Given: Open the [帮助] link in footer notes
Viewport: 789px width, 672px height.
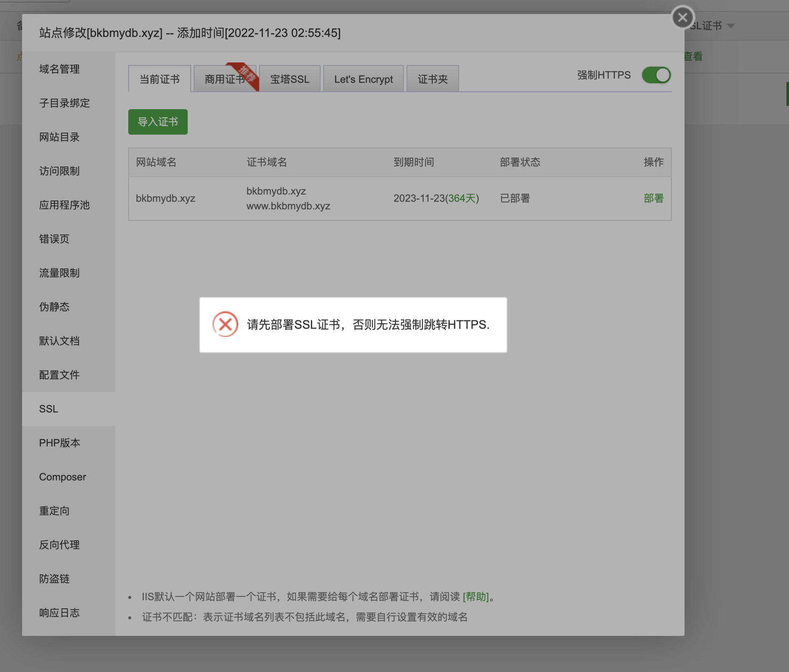Looking at the screenshot, I should coord(476,597).
